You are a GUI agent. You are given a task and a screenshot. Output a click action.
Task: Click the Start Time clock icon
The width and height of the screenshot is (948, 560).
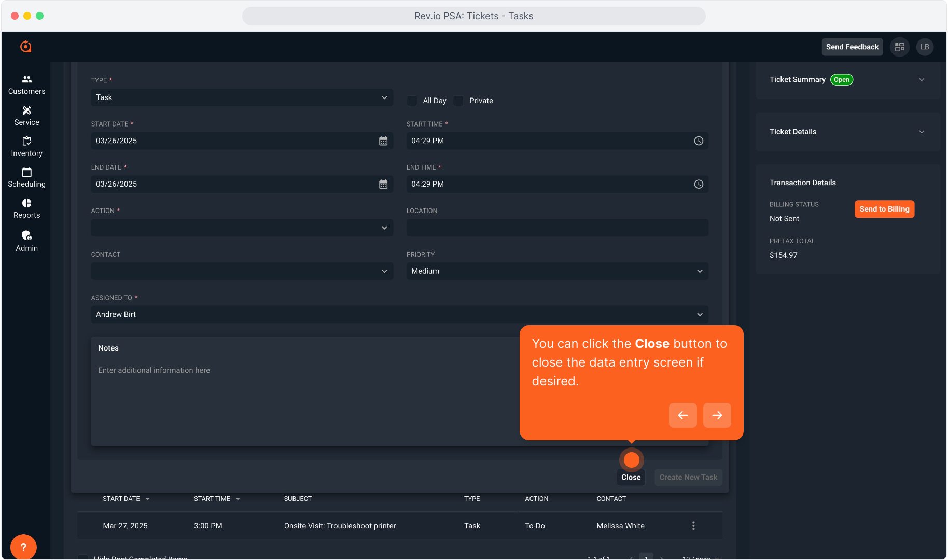(x=699, y=141)
